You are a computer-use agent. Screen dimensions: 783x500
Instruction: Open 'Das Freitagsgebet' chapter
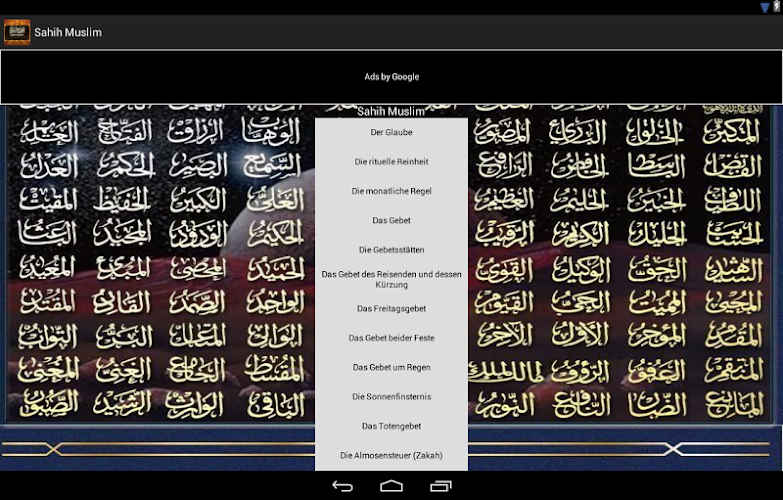392,309
